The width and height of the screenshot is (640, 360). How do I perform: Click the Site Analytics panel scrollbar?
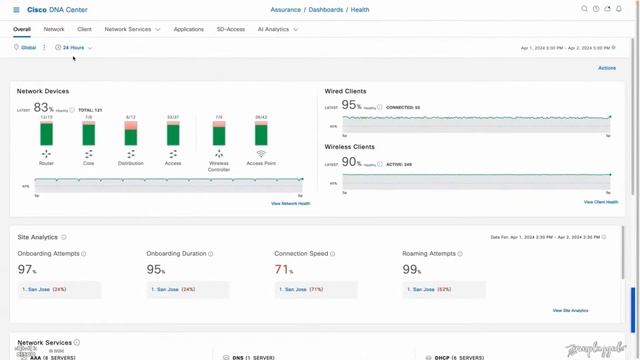(x=623, y=253)
